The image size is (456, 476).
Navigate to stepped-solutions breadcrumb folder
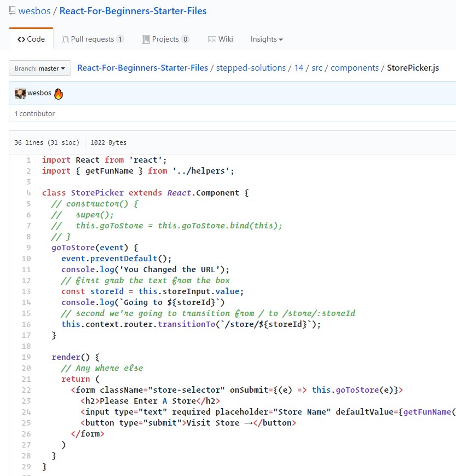(251, 68)
